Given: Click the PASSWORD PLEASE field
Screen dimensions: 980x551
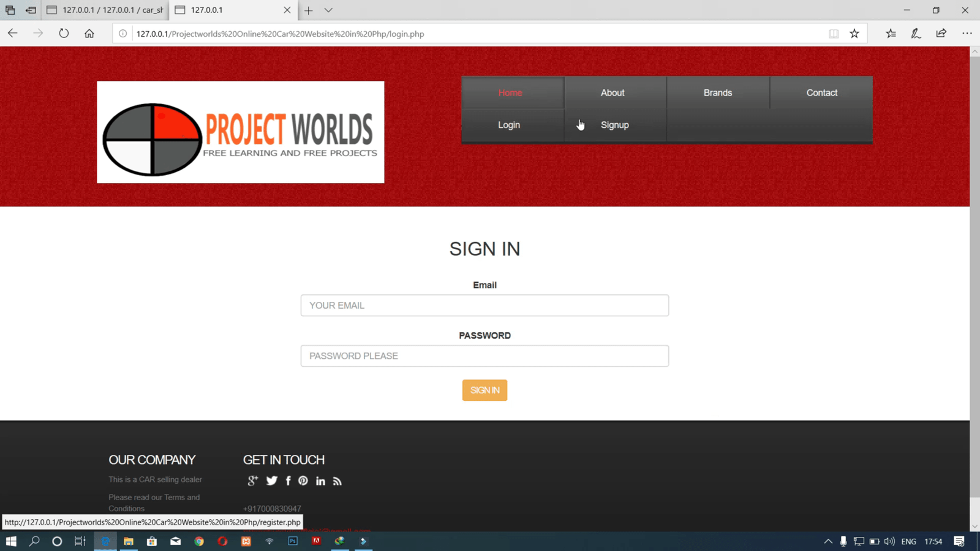Looking at the screenshot, I should (x=484, y=356).
